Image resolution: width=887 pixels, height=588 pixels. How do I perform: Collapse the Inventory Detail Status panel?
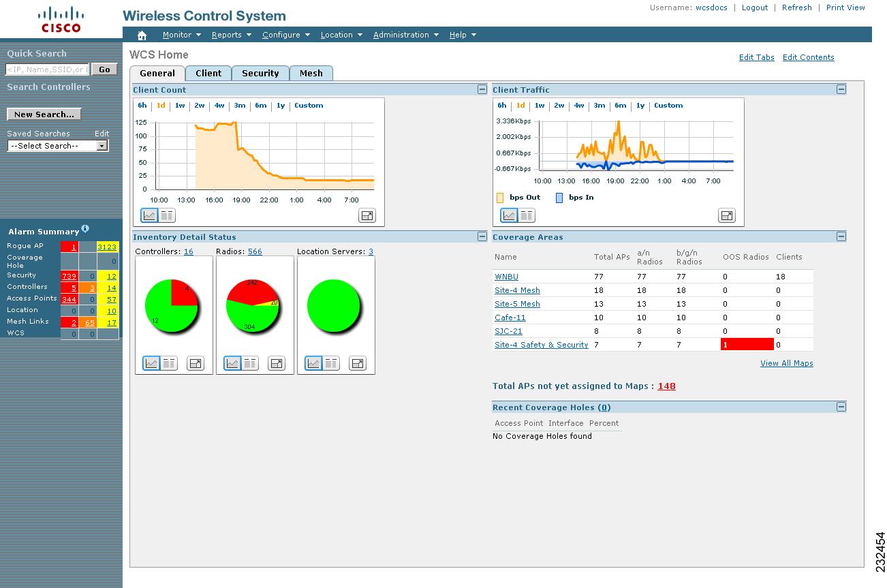pyautogui.click(x=482, y=236)
